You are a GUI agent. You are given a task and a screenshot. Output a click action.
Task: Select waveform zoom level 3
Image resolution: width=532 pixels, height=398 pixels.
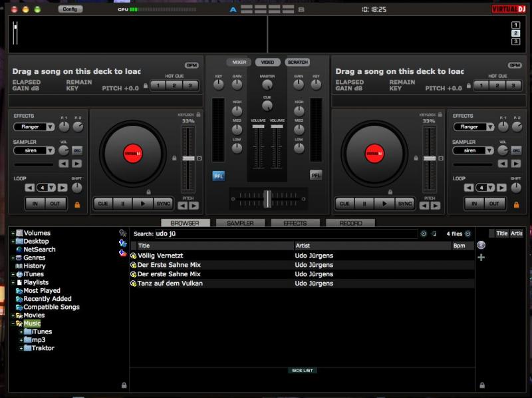(x=515, y=41)
